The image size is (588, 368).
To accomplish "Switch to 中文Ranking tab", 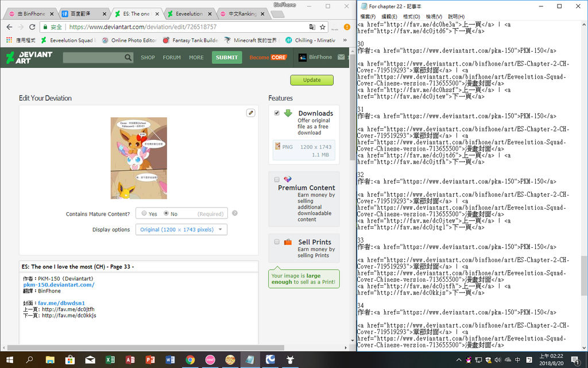I will [x=243, y=14].
